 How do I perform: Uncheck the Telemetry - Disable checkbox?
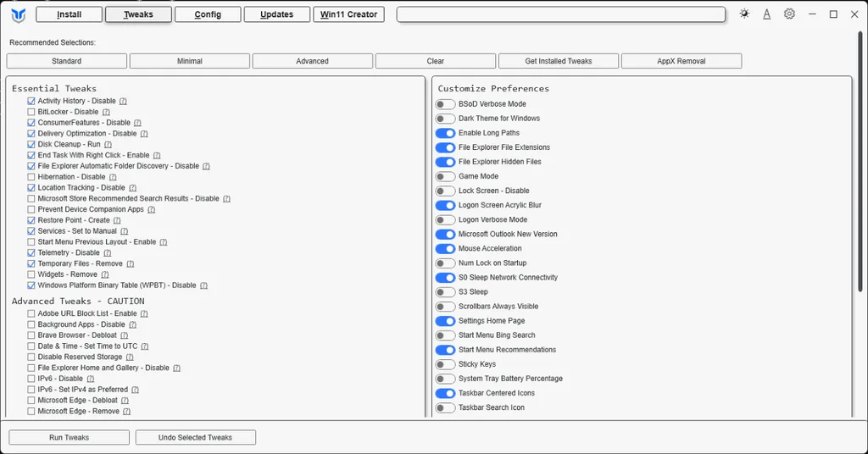pyautogui.click(x=31, y=252)
